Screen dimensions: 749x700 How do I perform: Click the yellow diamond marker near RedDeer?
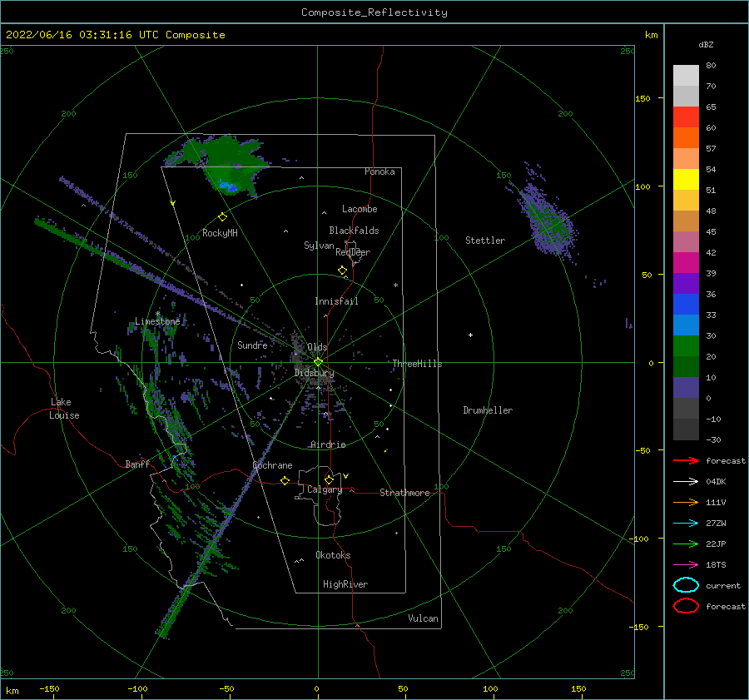pyautogui.click(x=342, y=271)
